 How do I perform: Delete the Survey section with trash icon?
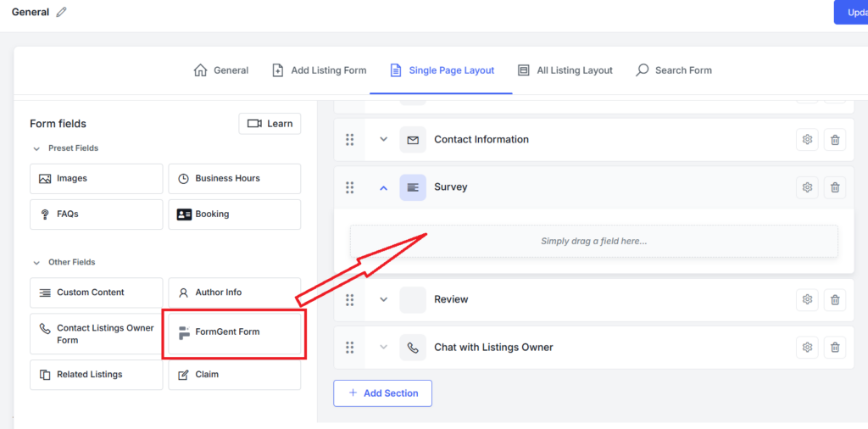pyautogui.click(x=835, y=187)
